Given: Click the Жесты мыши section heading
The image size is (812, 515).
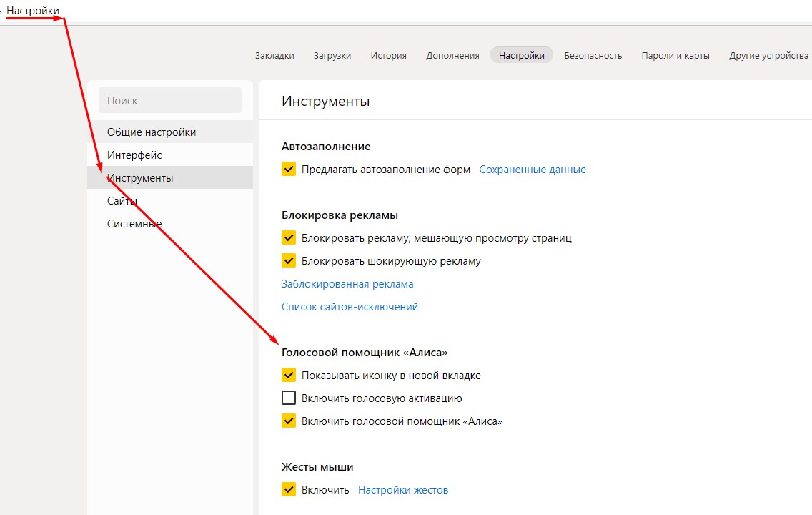Looking at the screenshot, I should coord(317,467).
